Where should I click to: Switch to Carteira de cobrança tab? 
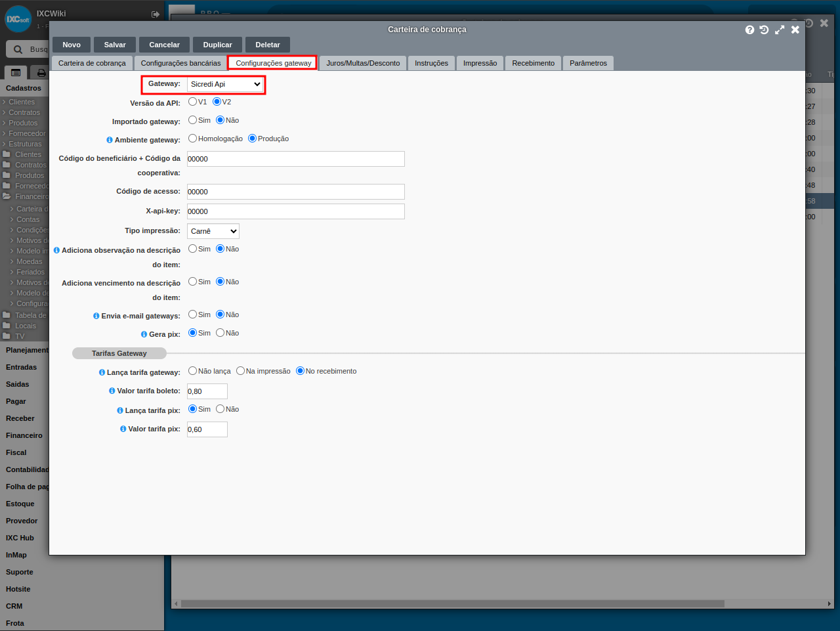[92, 63]
